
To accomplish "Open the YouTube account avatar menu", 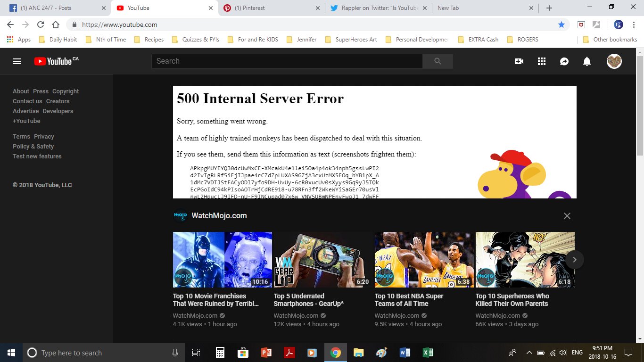I will [614, 61].
